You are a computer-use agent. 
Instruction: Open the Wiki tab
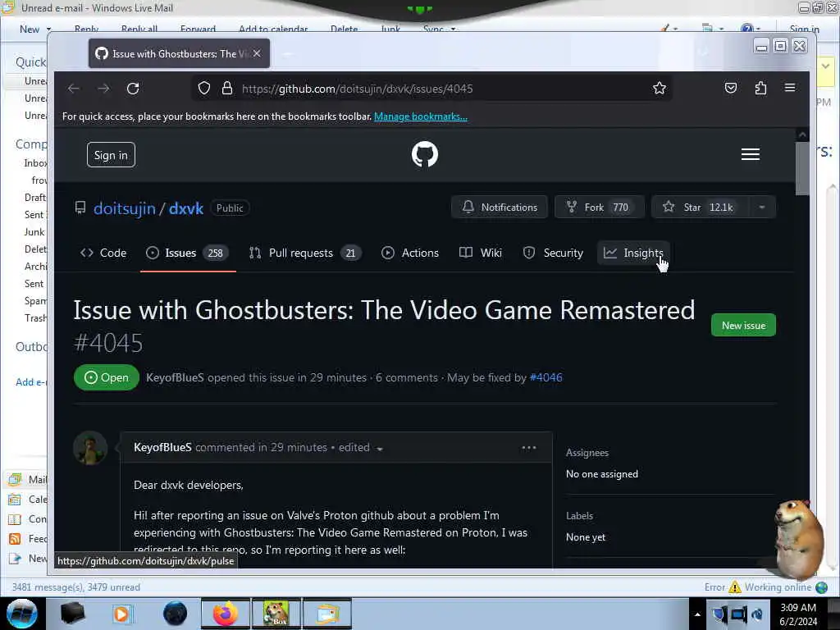481,253
